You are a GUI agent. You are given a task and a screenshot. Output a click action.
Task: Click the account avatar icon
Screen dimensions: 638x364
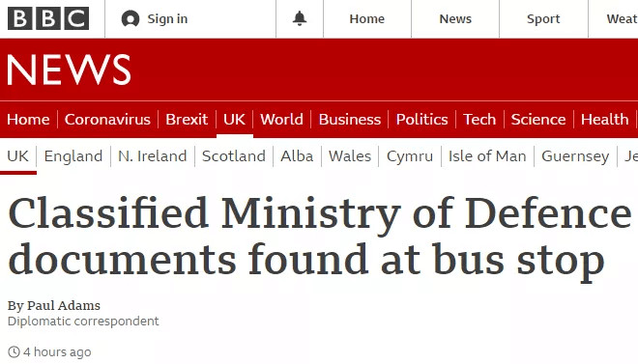[130, 19]
